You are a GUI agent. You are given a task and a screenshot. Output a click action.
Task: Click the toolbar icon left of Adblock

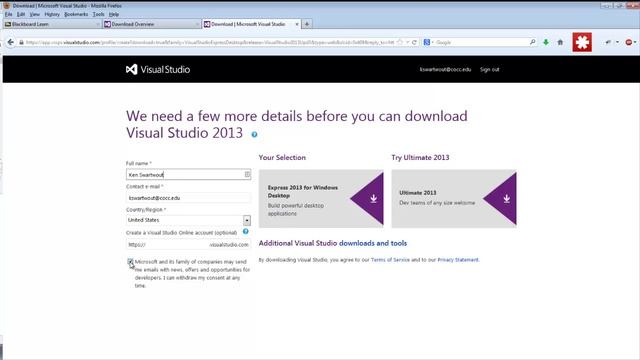(x=608, y=42)
